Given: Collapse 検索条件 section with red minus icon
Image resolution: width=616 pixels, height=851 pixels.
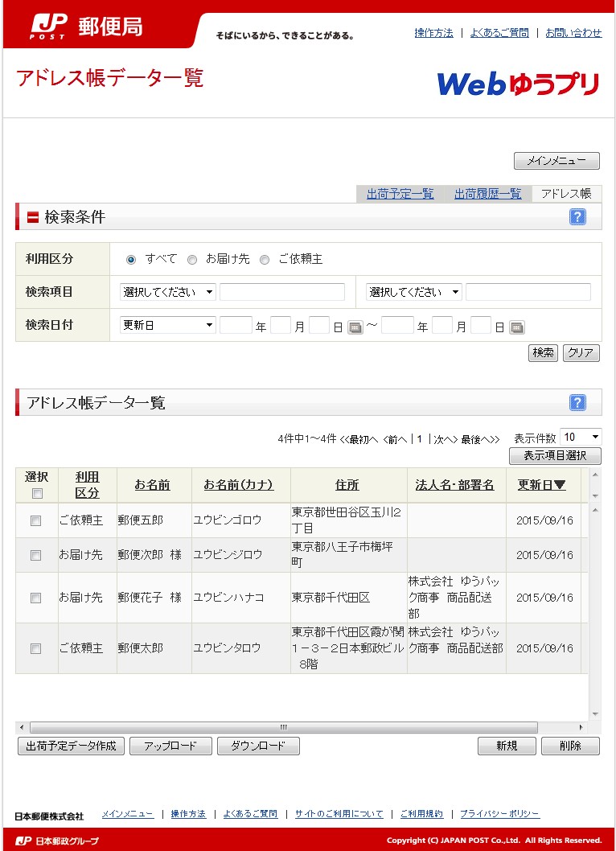Looking at the screenshot, I should [x=33, y=217].
